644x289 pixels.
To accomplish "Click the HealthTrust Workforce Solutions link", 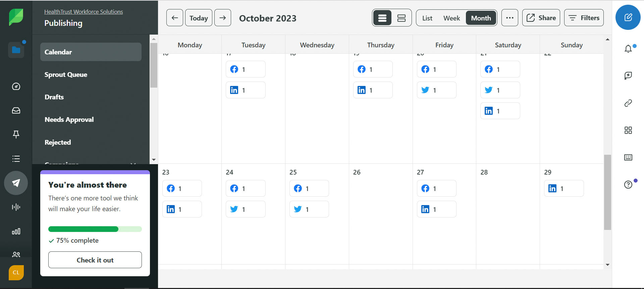I will [84, 12].
